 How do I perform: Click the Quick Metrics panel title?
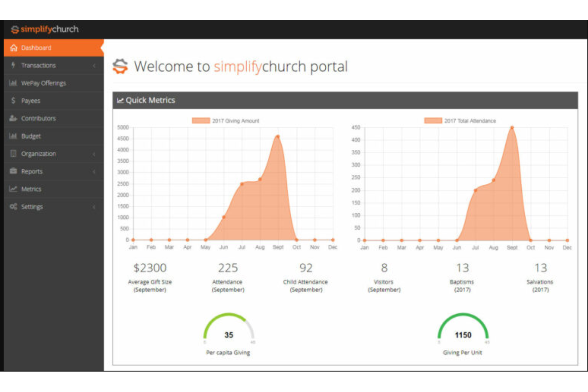[150, 100]
